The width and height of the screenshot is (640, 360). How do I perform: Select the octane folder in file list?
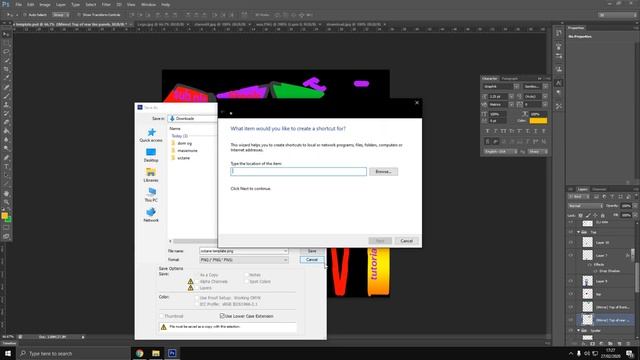[x=184, y=158]
